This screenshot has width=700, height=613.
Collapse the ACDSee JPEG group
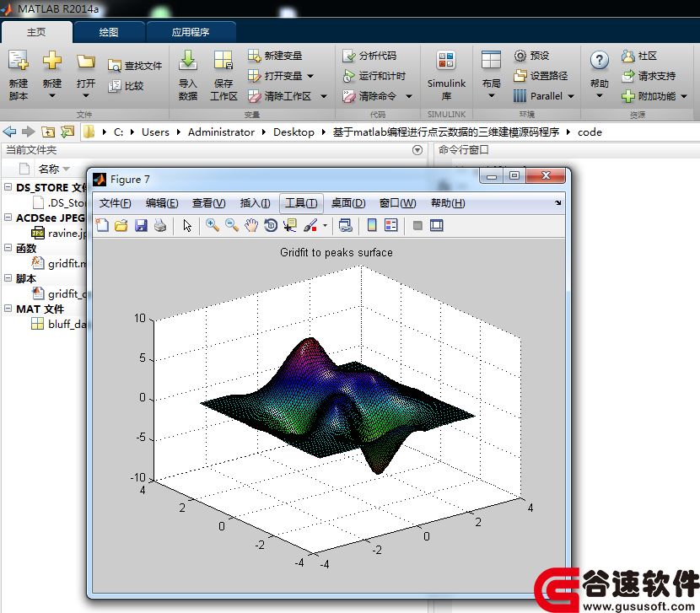pos(8,218)
